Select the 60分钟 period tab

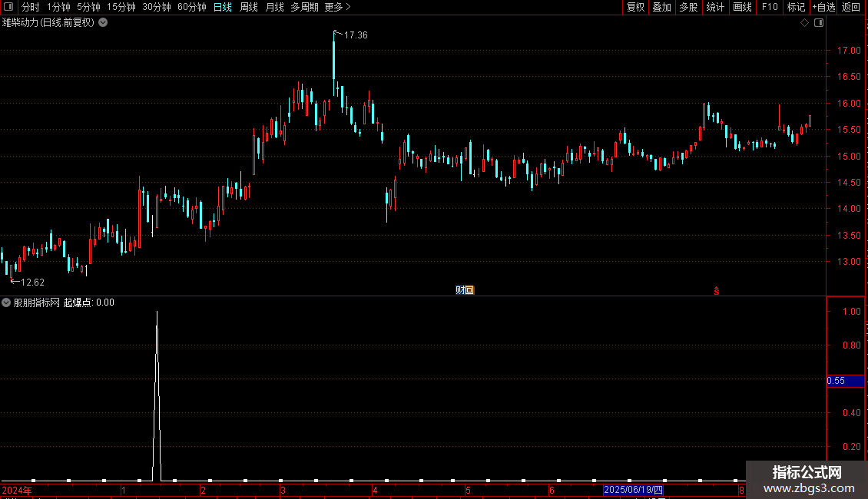[x=192, y=7]
